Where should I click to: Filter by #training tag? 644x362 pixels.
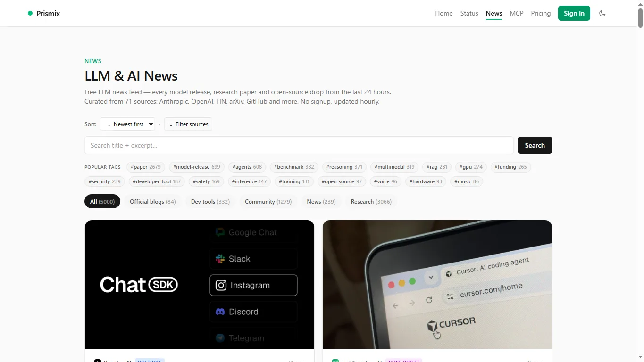(x=294, y=181)
